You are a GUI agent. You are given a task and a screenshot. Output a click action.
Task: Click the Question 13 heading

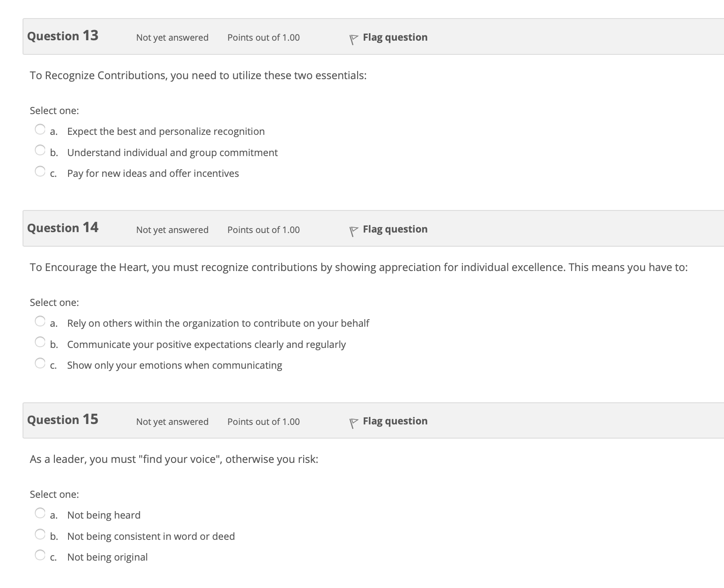(63, 36)
